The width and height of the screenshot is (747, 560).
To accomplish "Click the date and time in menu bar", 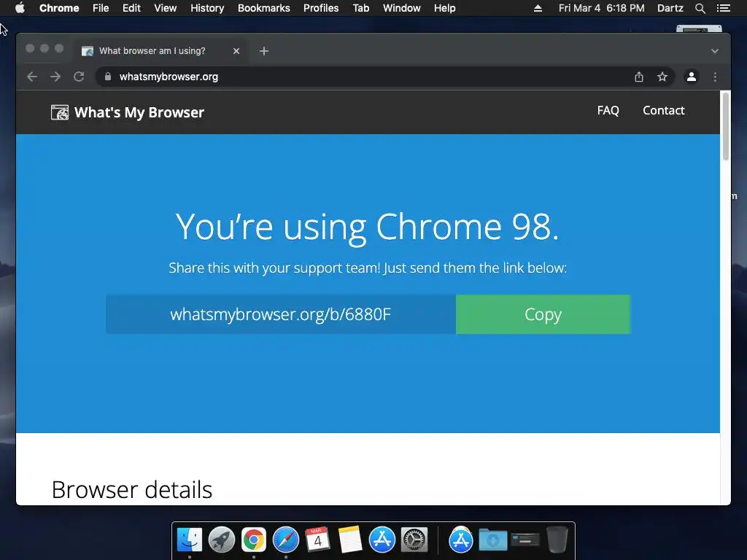I will (x=601, y=8).
